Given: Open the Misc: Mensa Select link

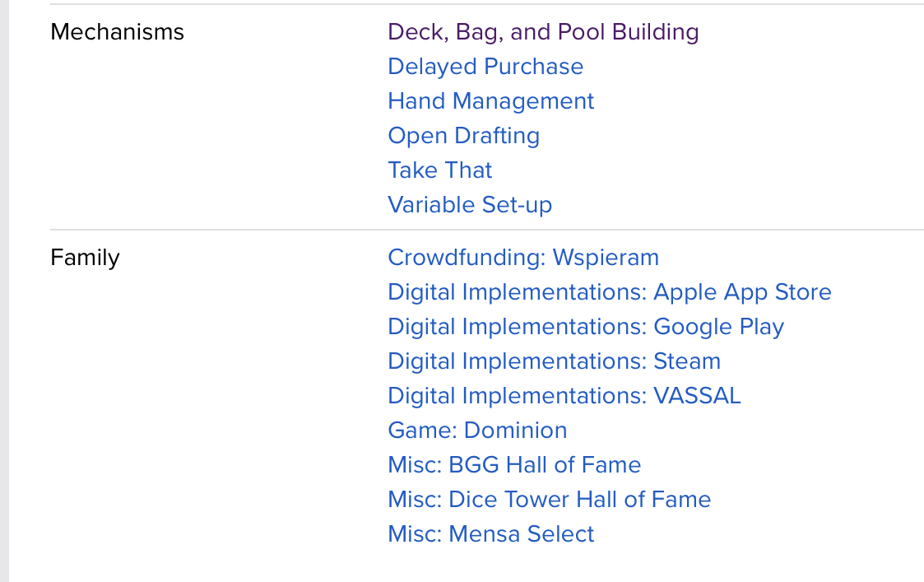Looking at the screenshot, I should coord(490,534).
